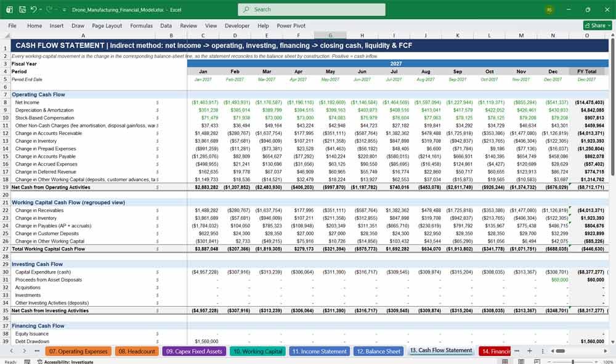Click the horizontal scrollbar thumb
Viewport: 616px width, 364px height.
pos(561,351)
